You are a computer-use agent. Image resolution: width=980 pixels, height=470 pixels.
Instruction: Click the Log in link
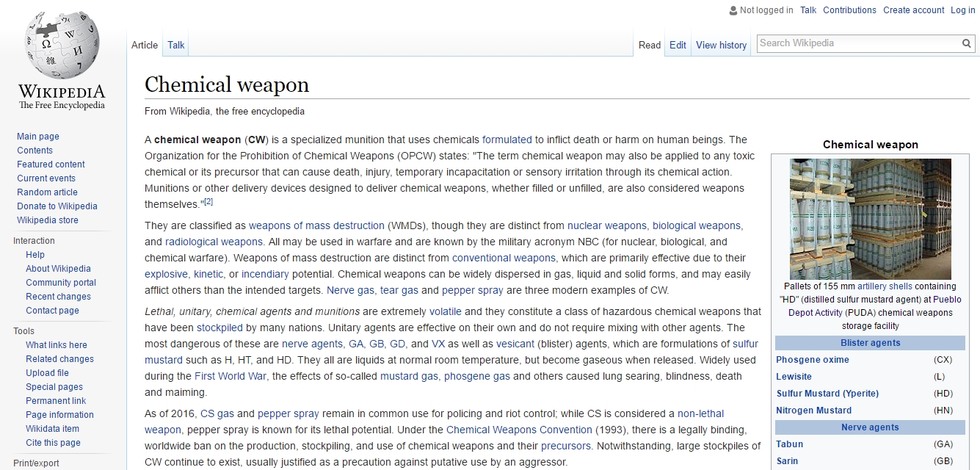tap(962, 10)
